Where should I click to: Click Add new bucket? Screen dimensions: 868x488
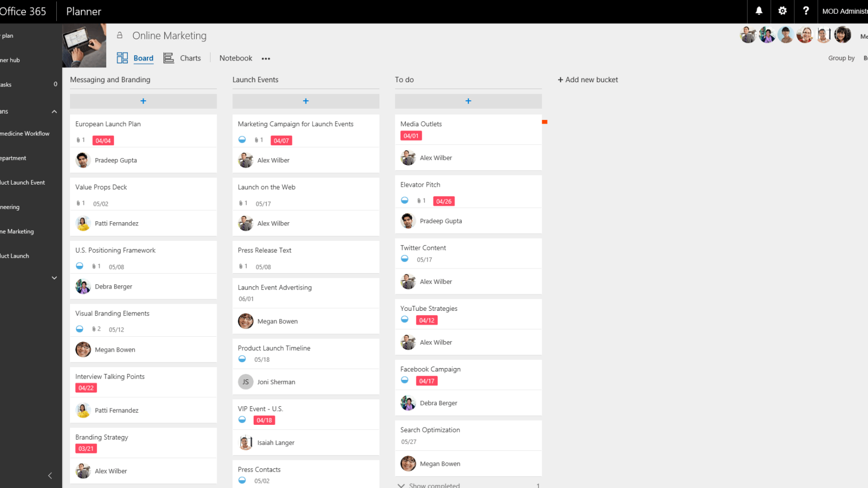[588, 80]
